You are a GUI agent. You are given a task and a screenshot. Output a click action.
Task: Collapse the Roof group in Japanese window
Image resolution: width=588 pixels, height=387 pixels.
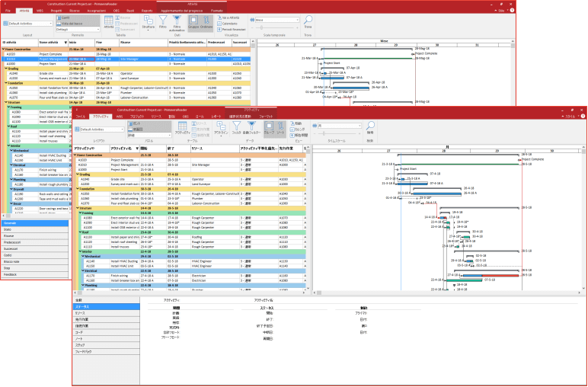80,232
